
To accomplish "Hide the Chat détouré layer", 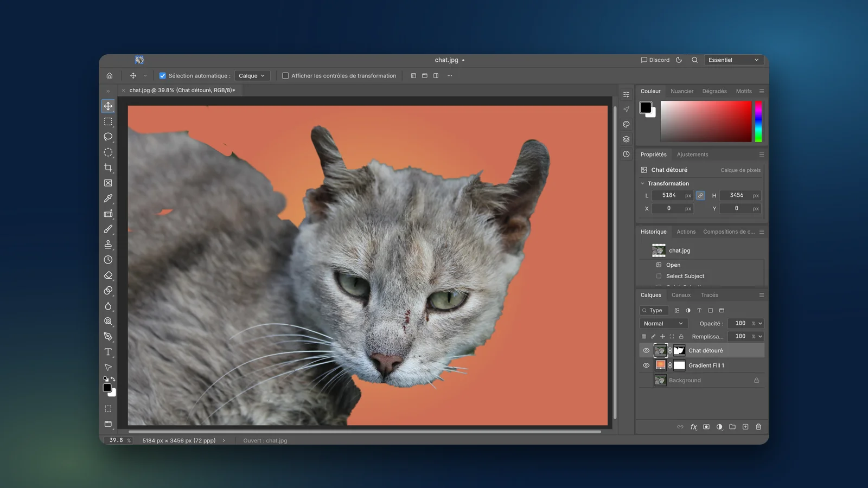I will [x=646, y=351].
